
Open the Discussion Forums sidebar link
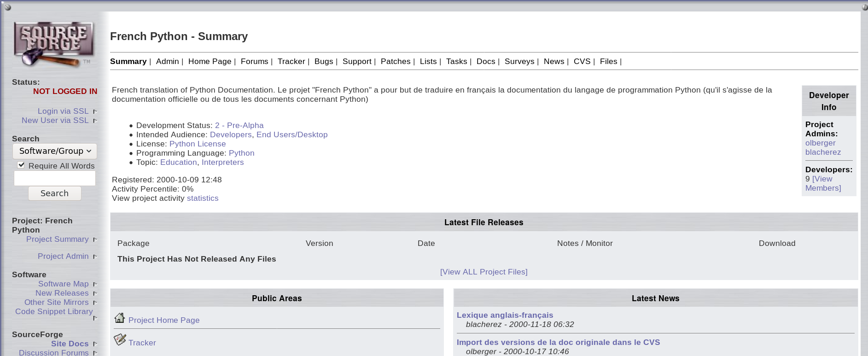(53, 352)
